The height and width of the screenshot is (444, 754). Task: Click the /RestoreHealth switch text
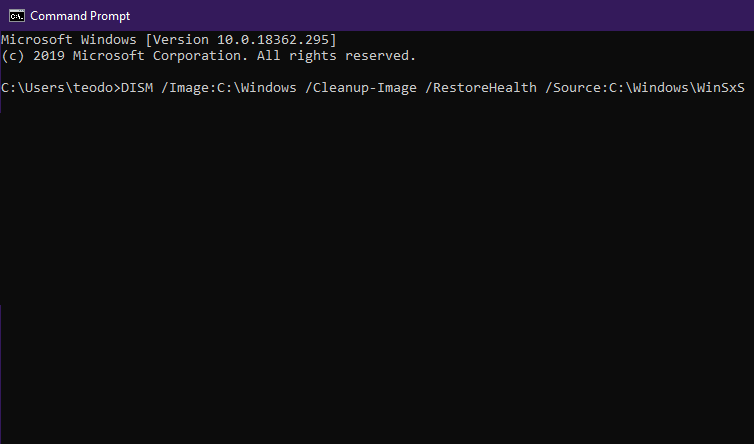[x=481, y=88]
